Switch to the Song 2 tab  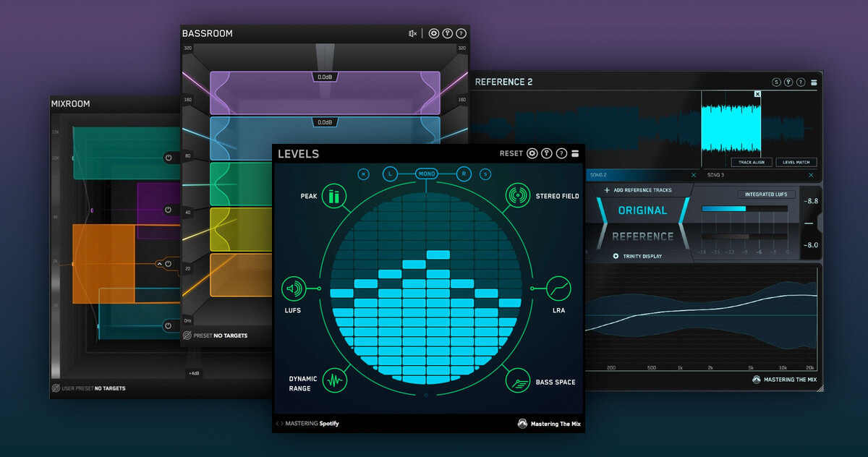tap(598, 175)
